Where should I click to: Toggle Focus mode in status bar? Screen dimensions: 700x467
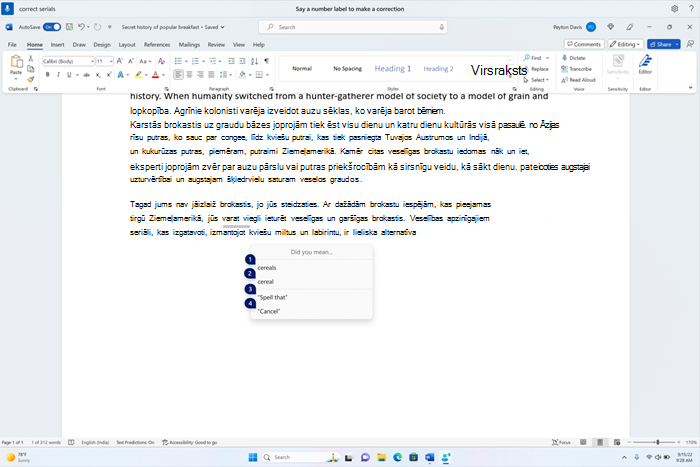point(561,442)
